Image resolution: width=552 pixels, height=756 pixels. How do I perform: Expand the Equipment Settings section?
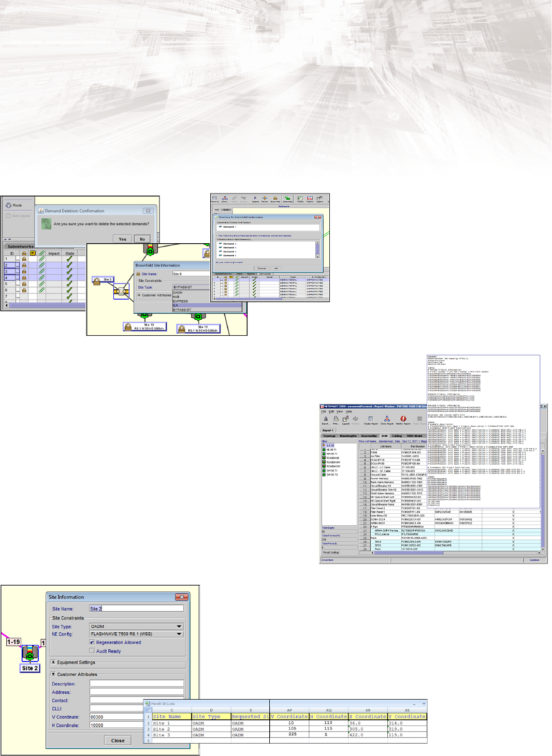coord(53,662)
